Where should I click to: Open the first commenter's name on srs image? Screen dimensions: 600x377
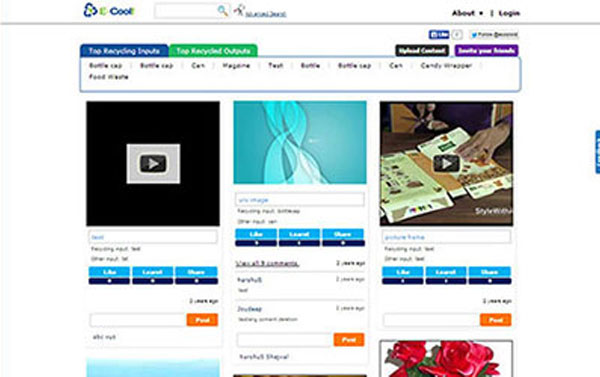click(x=249, y=280)
